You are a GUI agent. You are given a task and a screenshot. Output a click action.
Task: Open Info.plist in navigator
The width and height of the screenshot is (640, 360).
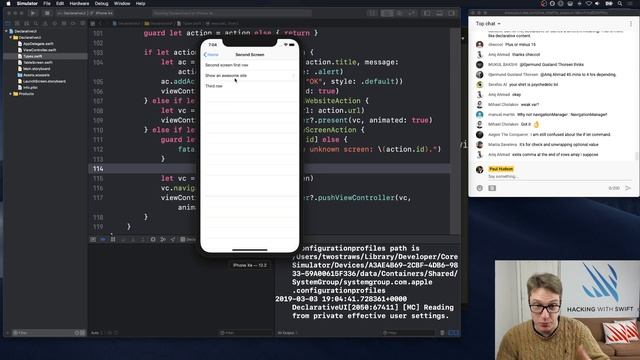pos(30,87)
